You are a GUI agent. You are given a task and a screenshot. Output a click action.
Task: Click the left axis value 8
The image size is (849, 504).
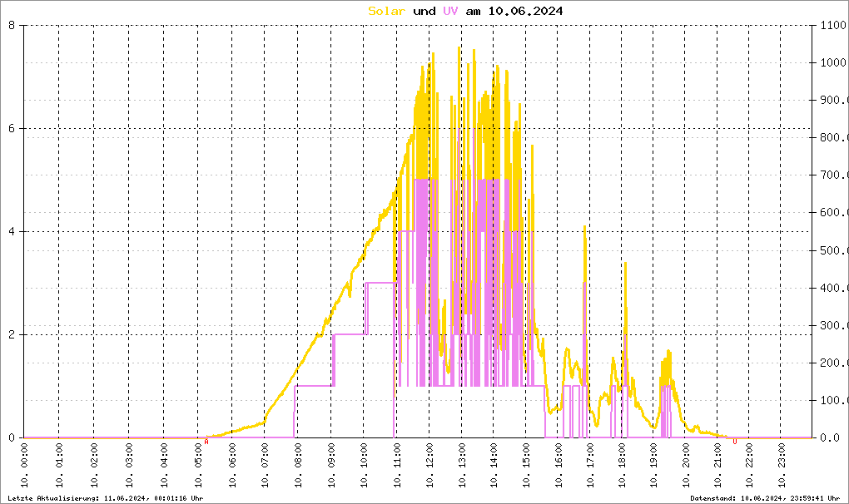coord(12,25)
